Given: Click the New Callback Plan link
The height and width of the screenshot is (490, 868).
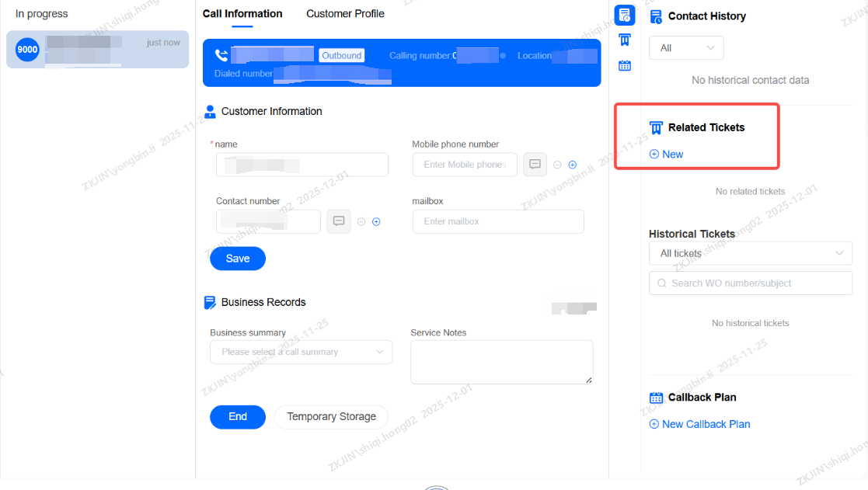Looking at the screenshot, I should [706, 424].
